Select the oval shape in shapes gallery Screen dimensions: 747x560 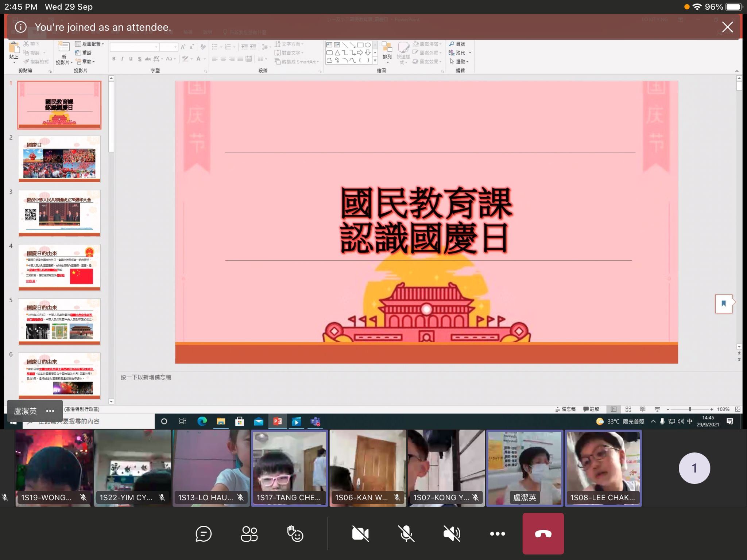point(368,45)
